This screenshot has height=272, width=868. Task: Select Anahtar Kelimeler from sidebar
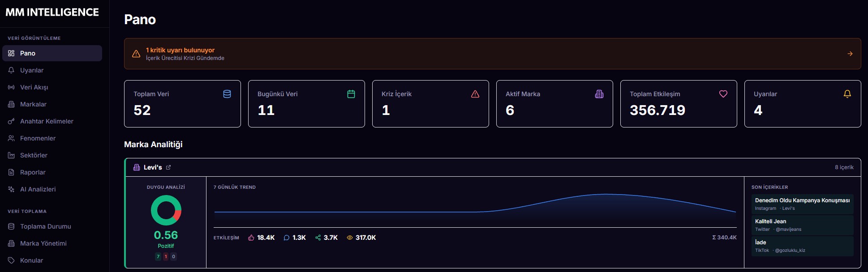coord(47,121)
